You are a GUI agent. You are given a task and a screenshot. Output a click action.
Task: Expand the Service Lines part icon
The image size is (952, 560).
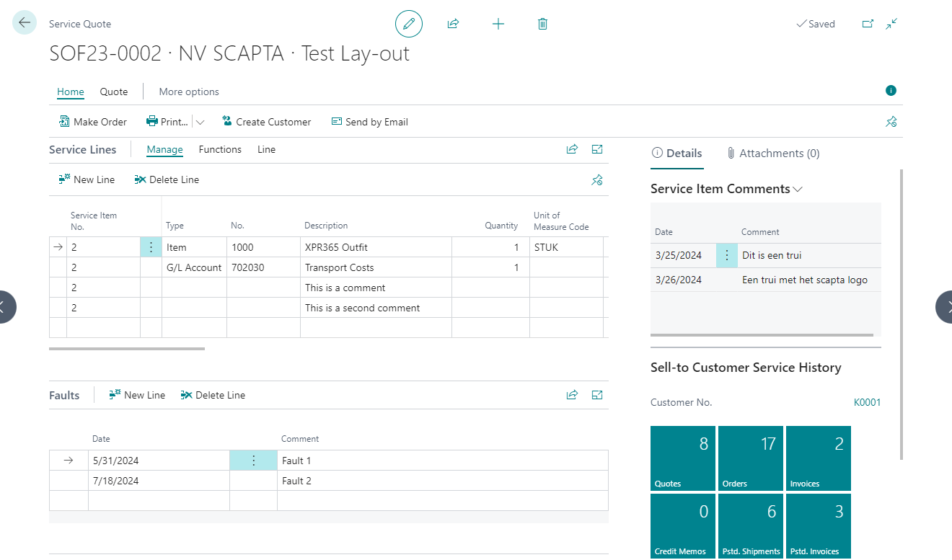(597, 149)
